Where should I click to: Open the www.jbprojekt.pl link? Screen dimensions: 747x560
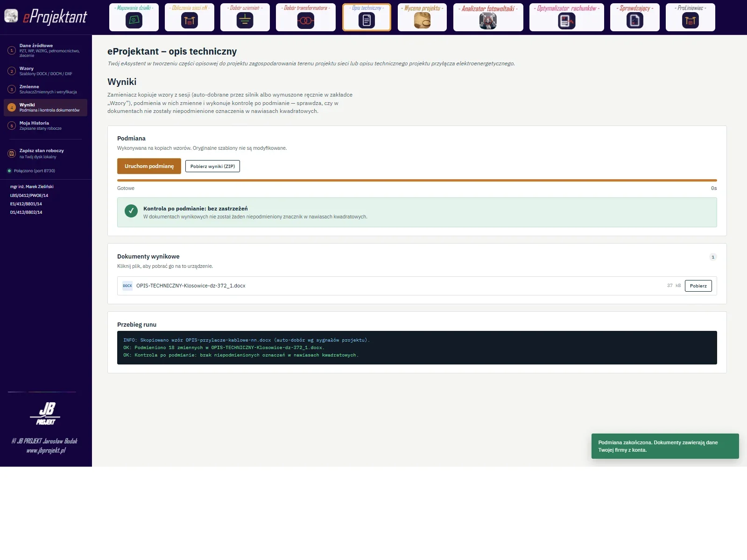[46, 450]
